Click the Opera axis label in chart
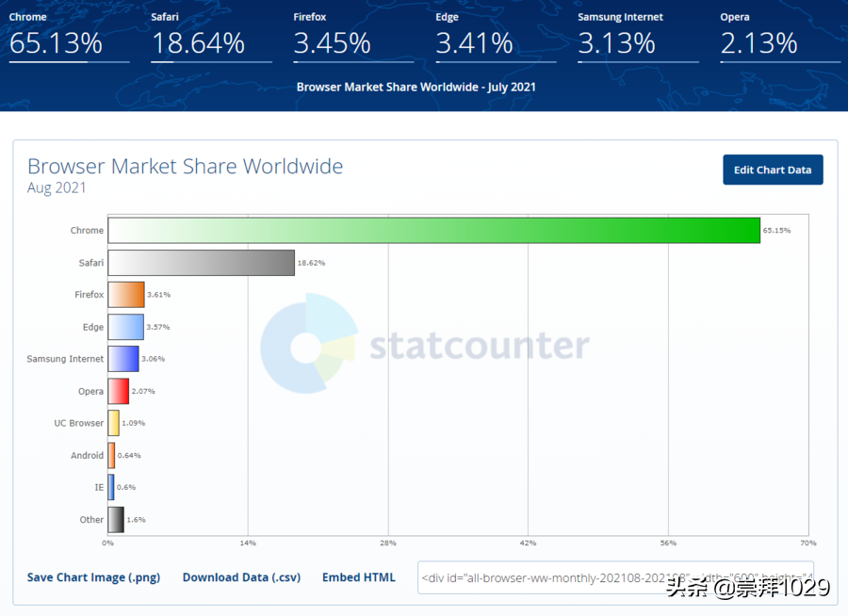 90,392
